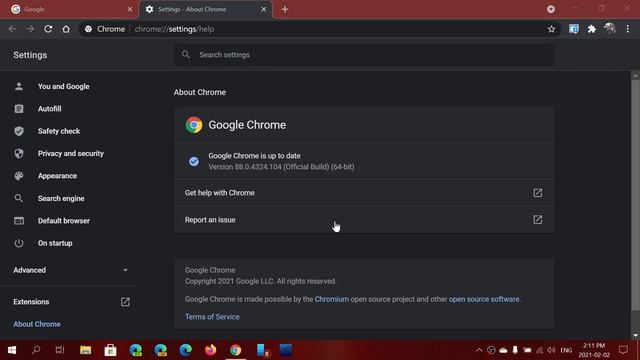640x360 pixels.
Task: Open the open source software link
Action: point(484,299)
